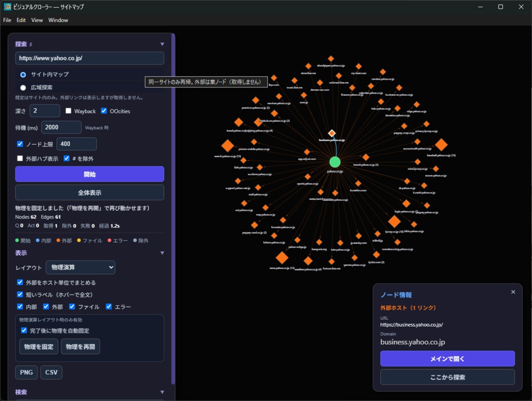Screen dimensions: 532x401
Task: Click メインで開く in node info
Action: (x=447, y=358)
